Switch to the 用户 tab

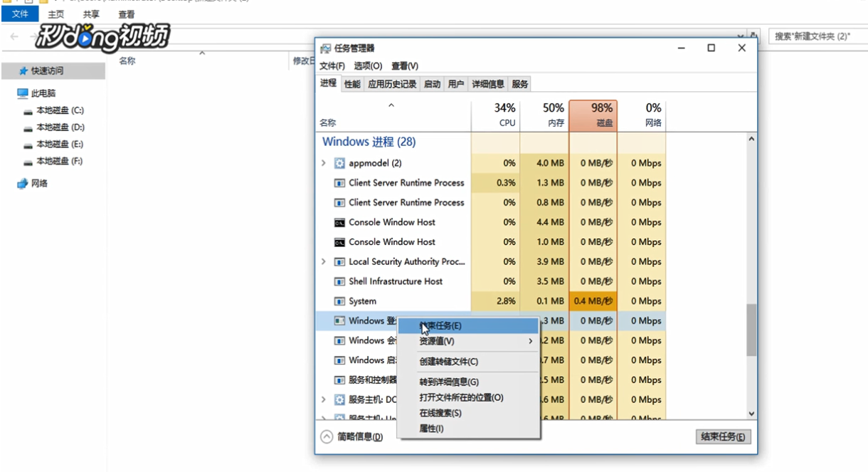[455, 83]
